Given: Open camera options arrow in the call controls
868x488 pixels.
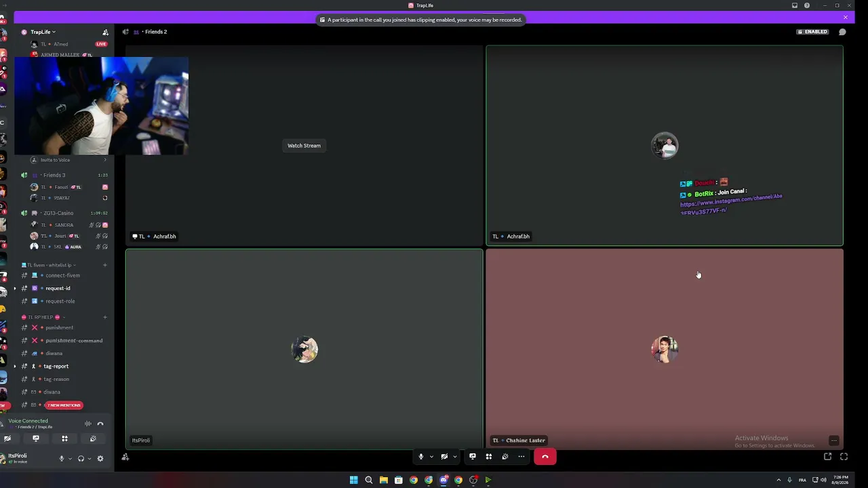Looking at the screenshot, I should coord(455,457).
